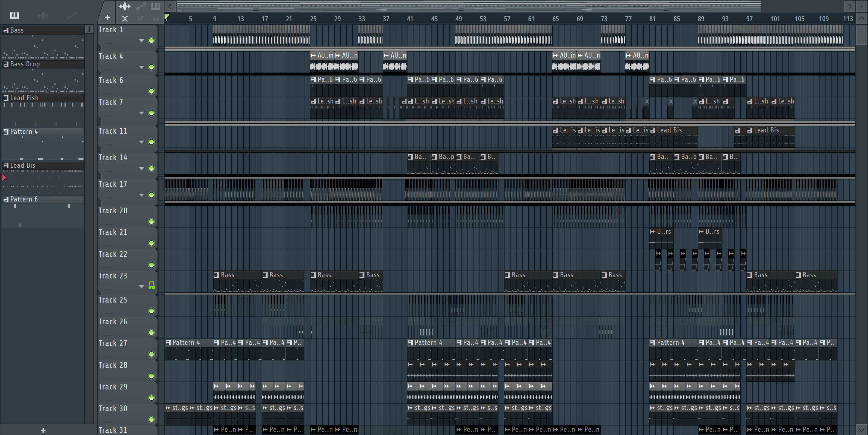The width and height of the screenshot is (868, 435).
Task: Expand Track 4 dropdown arrow
Action: coord(142,67)
